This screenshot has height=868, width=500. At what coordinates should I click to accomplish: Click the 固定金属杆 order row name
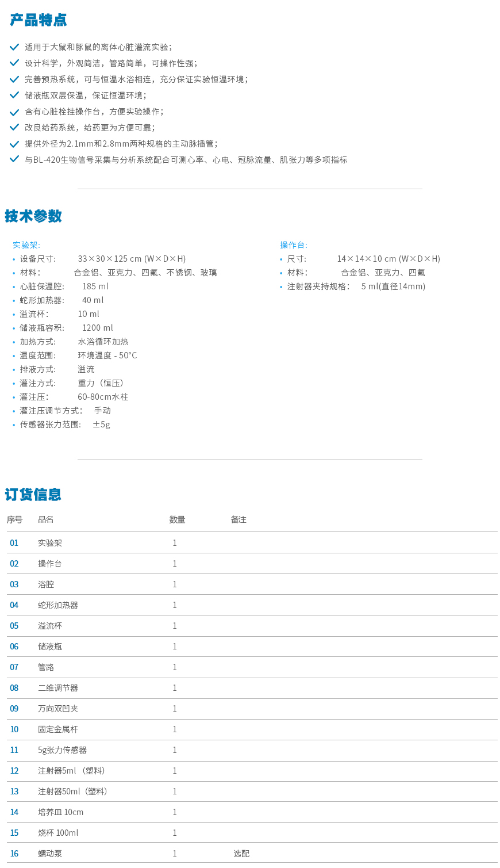[x=58, y=729]
